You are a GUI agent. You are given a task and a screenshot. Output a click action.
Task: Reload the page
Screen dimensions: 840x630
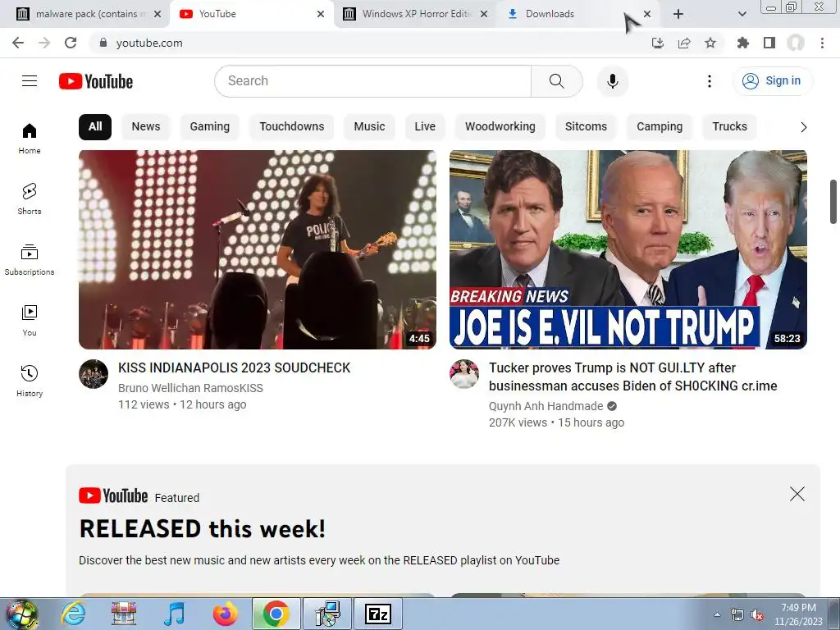(x=71, y=43)
